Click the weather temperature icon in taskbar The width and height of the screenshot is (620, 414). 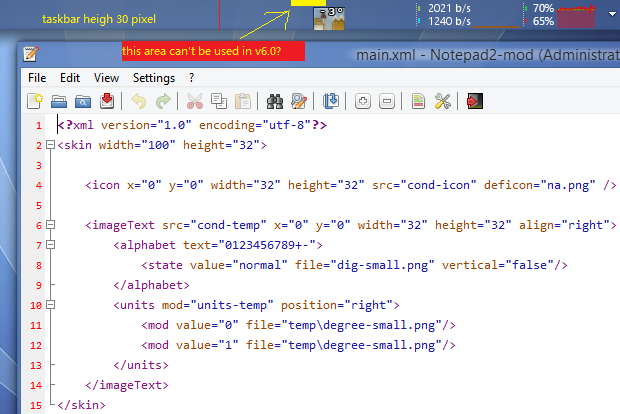click(329, 16)
